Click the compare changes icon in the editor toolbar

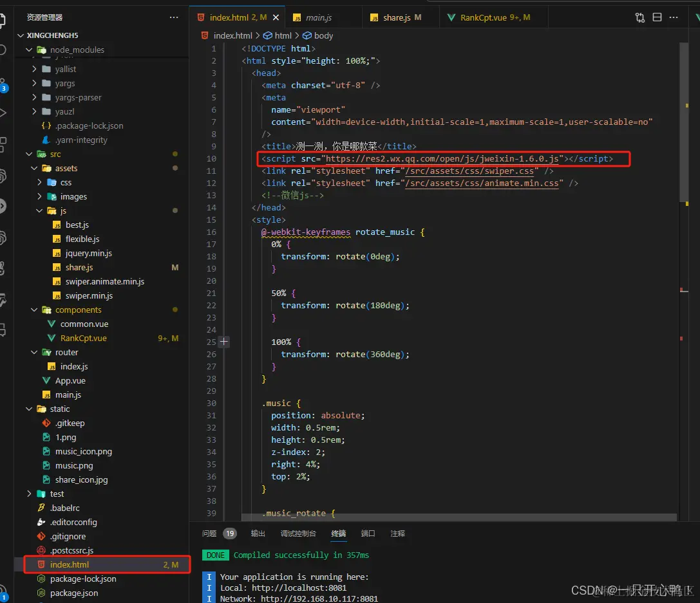639,17
